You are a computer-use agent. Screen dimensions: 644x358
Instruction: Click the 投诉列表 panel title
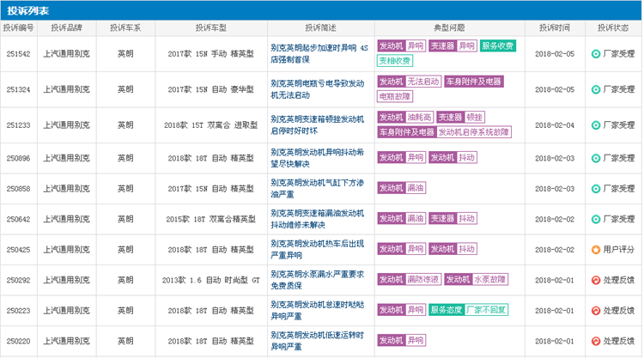pos(28,10)
